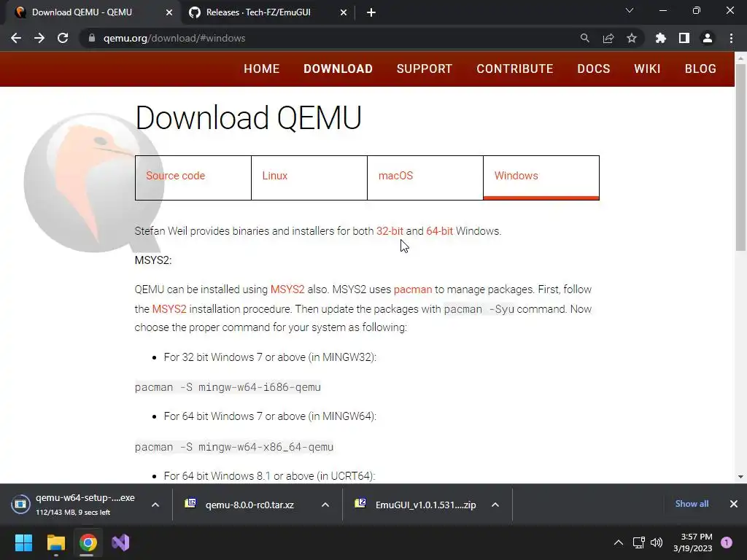
Task: Open the network status tray icon
Action: [638, 542]
